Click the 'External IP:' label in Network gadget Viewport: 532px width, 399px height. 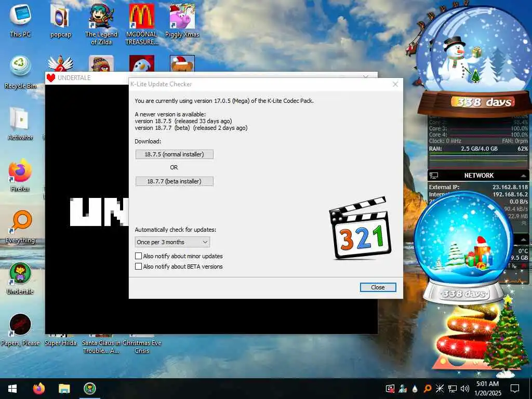coord(444,187)
